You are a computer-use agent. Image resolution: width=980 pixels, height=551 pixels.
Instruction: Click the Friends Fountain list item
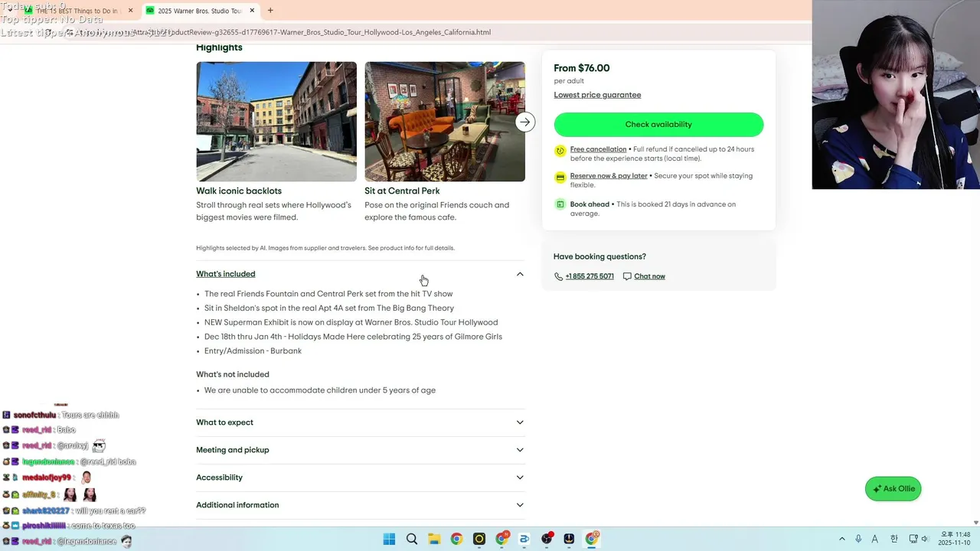328,294
